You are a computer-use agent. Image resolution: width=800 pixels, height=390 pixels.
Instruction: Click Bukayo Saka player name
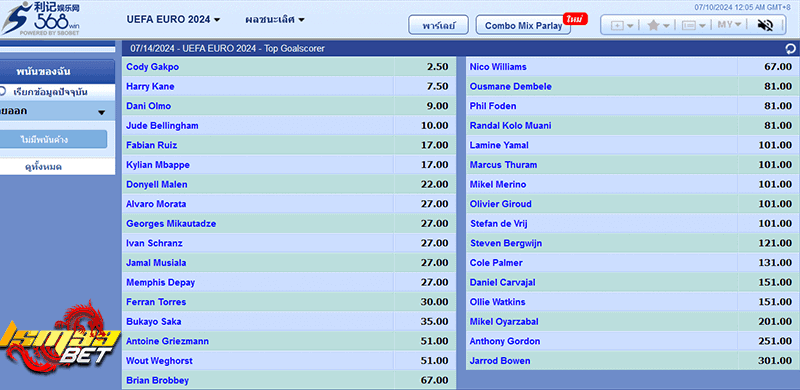point(154,322)
